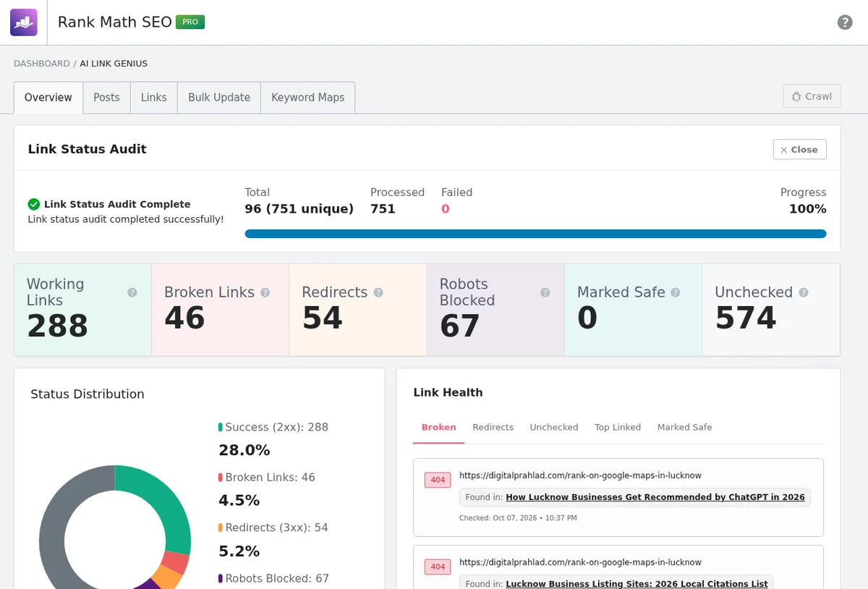Click help icon beside Working Links
868x589 pixels.
point(132,292)
